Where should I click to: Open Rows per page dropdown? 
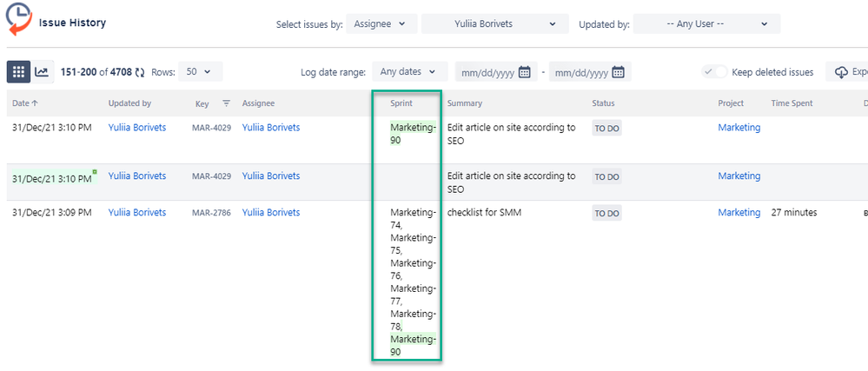click(201, 71)
